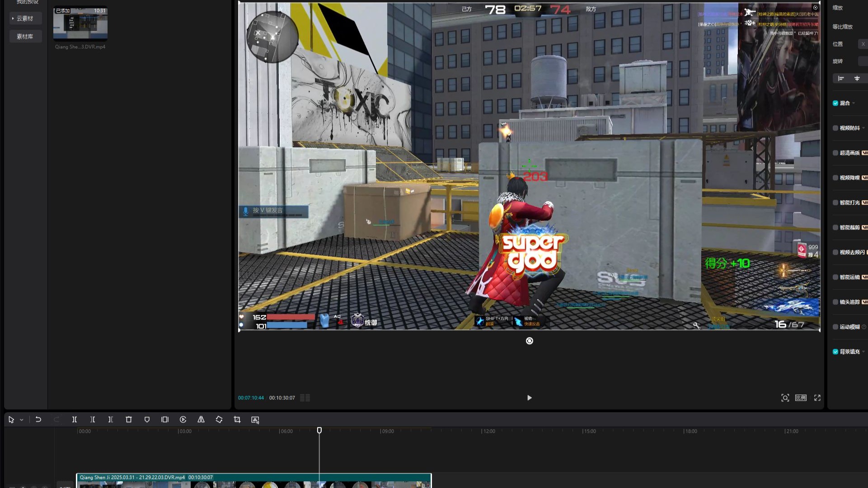Click the 缩放 scale label
Screen dimensions: 868x488
tap(838, 8)
